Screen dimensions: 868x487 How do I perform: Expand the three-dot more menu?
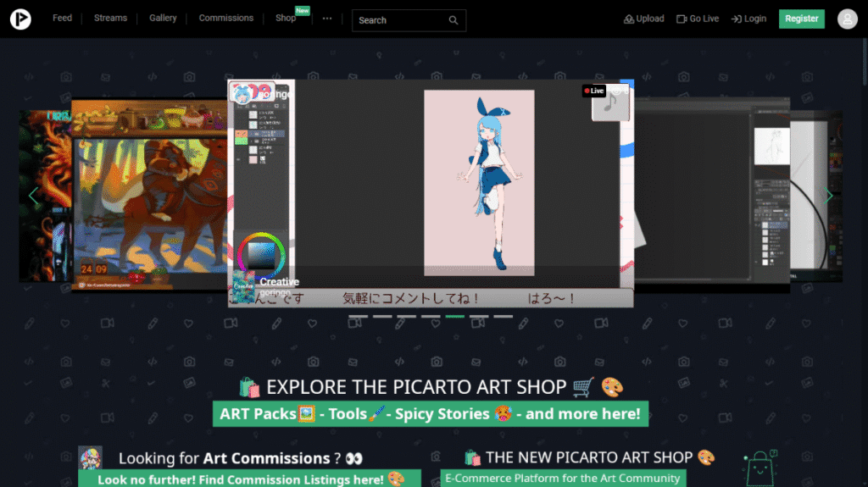coord(327,19)
